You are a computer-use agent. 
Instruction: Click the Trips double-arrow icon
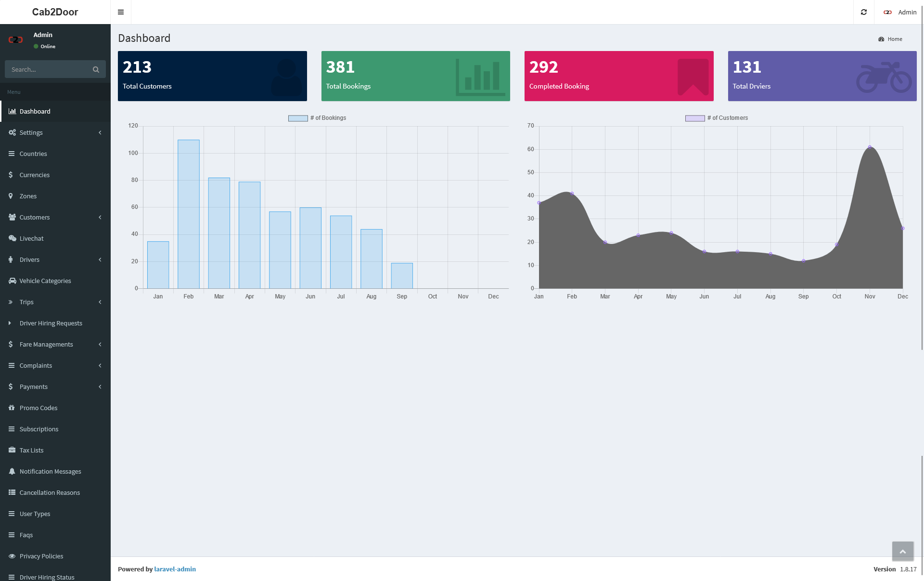11,302
